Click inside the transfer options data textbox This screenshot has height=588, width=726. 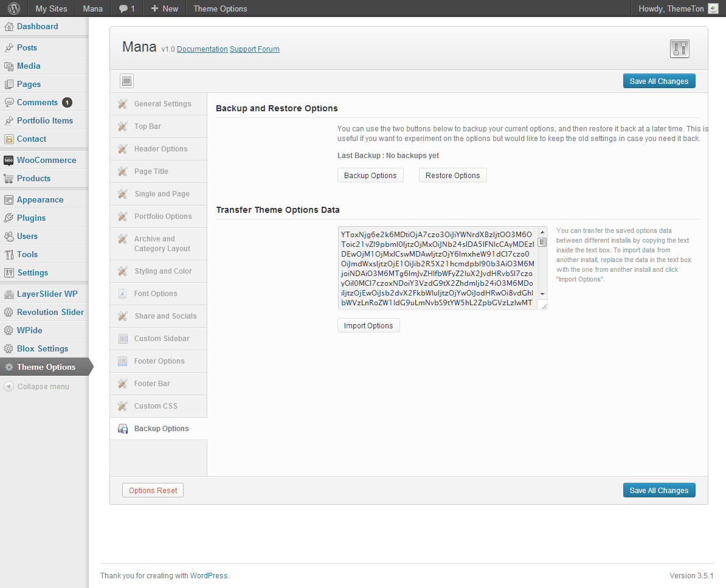point(437,268)
